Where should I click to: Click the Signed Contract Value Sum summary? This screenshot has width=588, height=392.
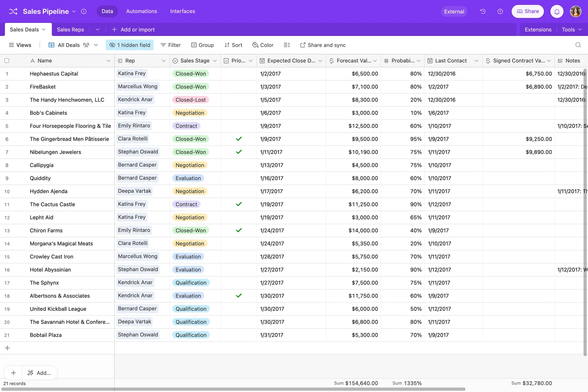coord(532,383)
